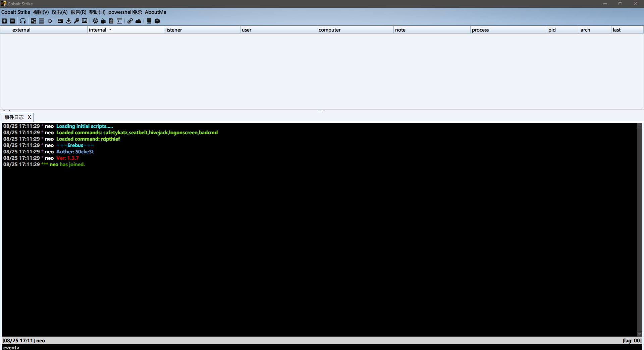Close the Cobalt Strike window

pyautogui.click(x=636, y=4)
